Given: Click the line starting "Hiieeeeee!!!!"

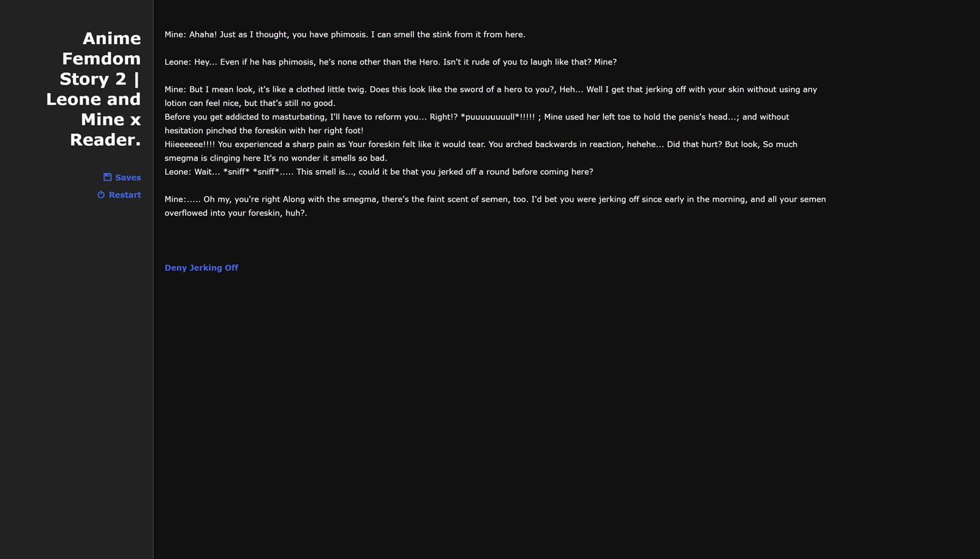Looking at the screenshot, I should coord(481,145).
